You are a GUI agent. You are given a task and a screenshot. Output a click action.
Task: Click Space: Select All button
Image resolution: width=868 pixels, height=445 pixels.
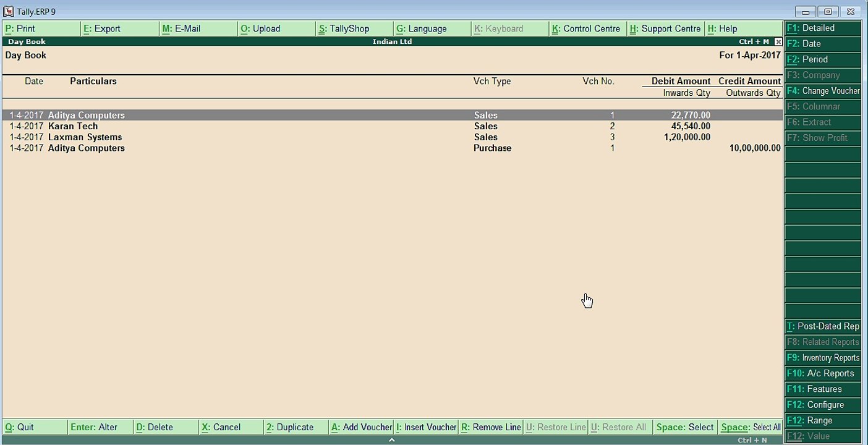[x=751, y=427]
